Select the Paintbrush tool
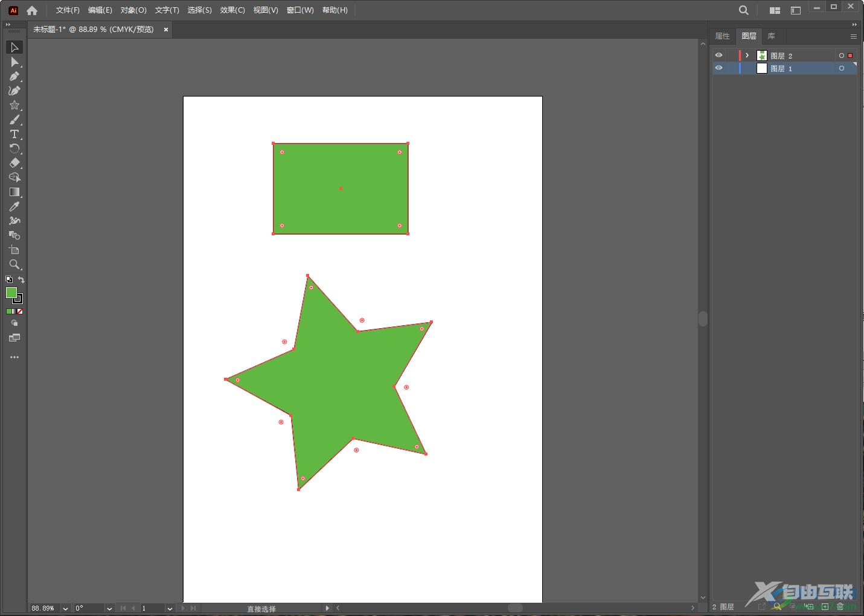 coord(14,119)
